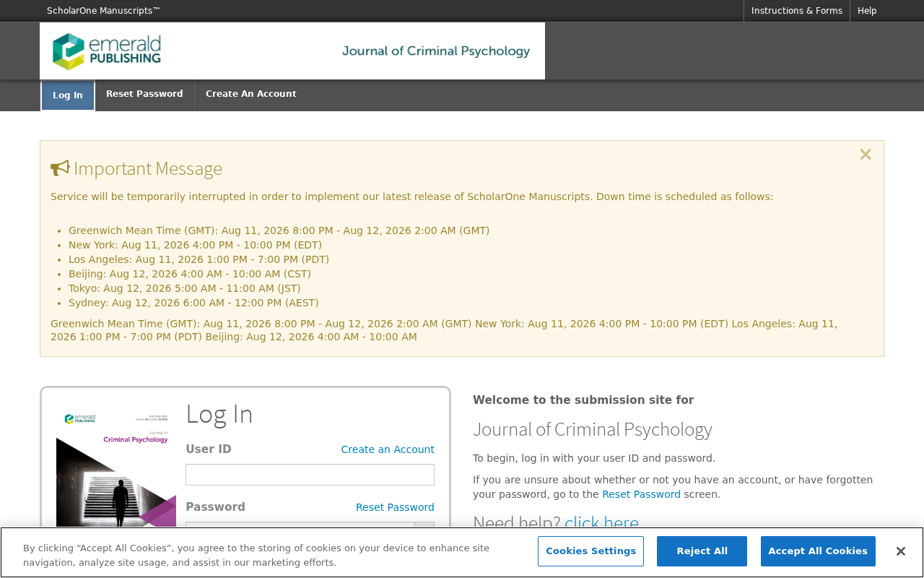
Task: Click 'Welcome to the submission site for' text
Action: 583,400
